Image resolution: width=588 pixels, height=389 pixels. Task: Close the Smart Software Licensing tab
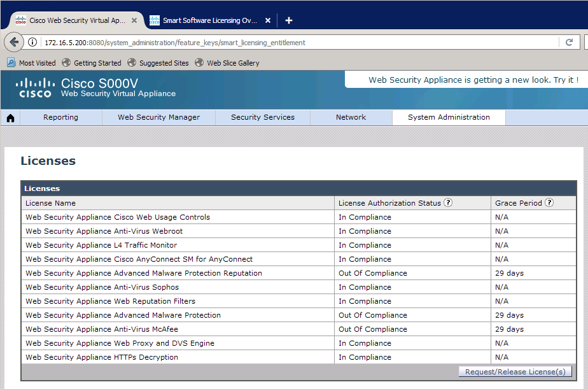point(268,20)
